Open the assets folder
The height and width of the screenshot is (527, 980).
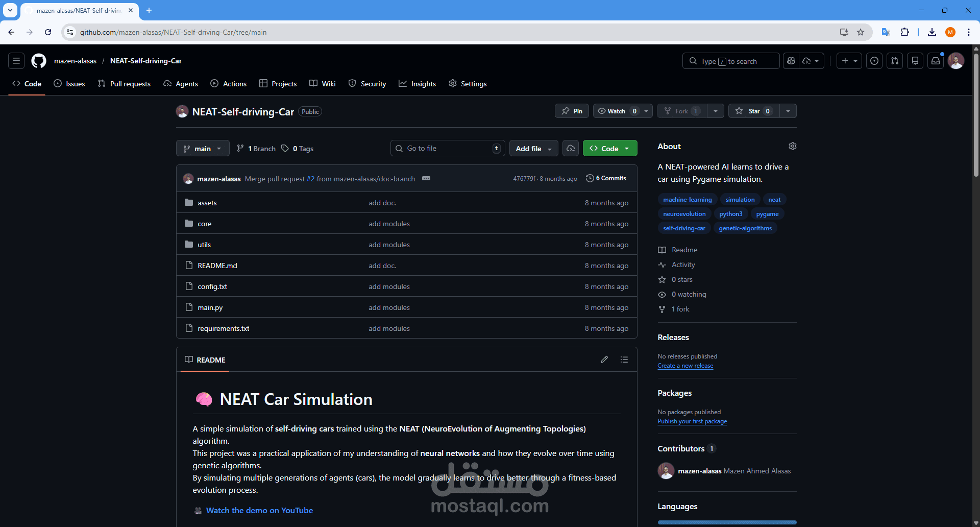(207, 203)
